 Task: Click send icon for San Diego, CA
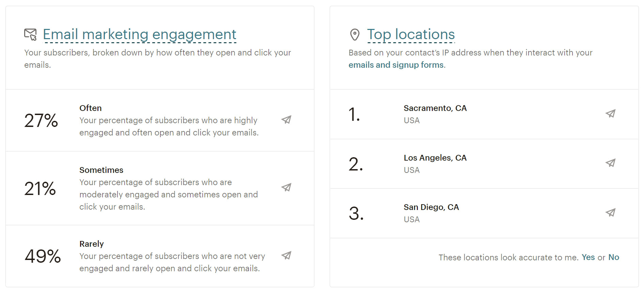611,213
